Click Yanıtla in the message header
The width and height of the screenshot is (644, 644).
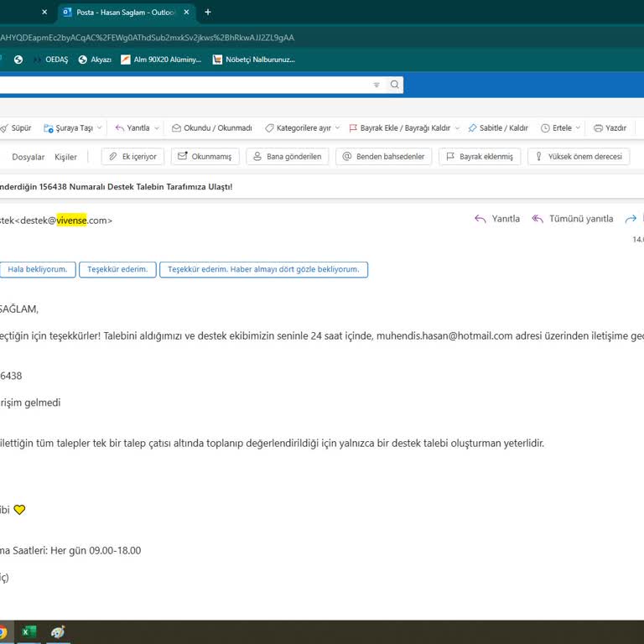[x=497, y=219]
